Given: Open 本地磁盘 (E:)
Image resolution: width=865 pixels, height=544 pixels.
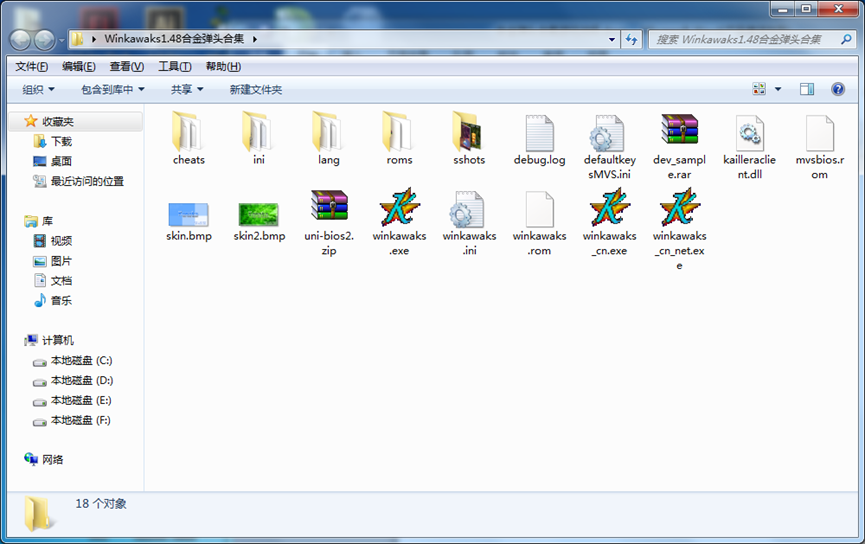Looking at the screenshot, I should coord(81,400).
